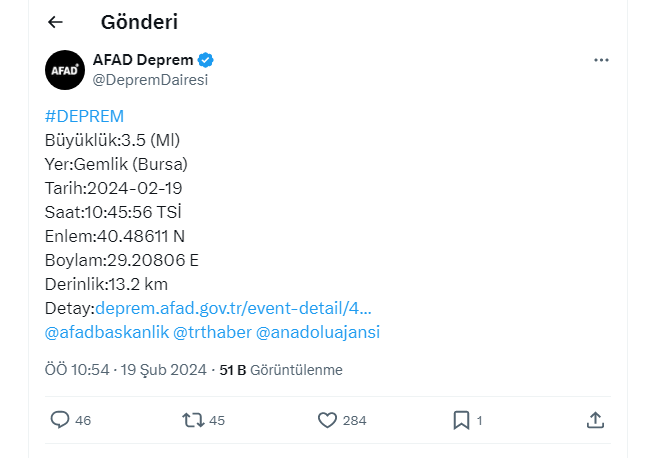Open the AFAD profile avatar
This screenshot has width=653, height=458.
point(65,70)
